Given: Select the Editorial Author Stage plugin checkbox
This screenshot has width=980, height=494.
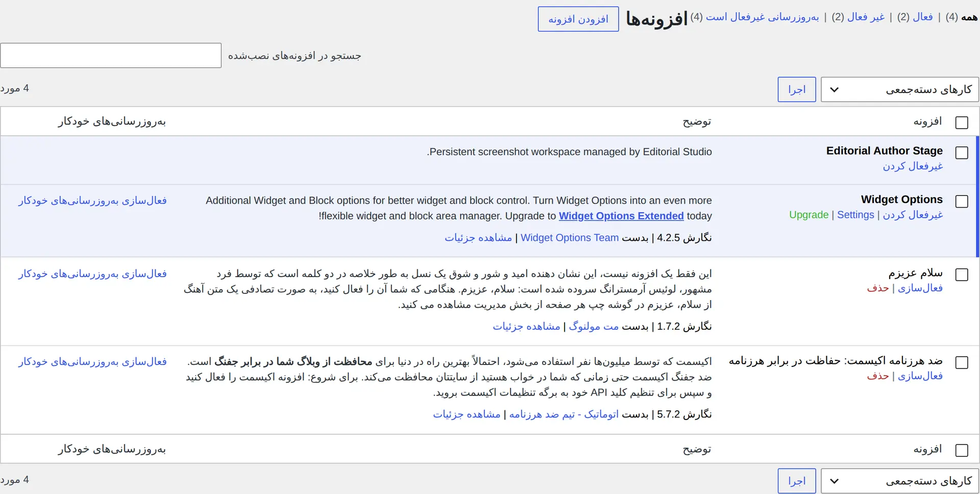Looking at the screenshot, I should tap(962, 153).
